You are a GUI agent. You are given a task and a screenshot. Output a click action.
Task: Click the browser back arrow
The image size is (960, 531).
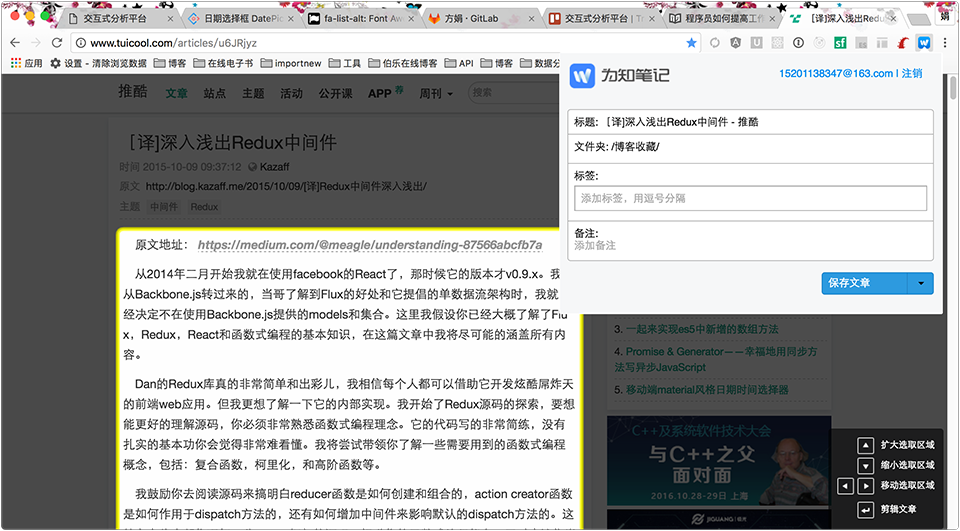point(15,43)
